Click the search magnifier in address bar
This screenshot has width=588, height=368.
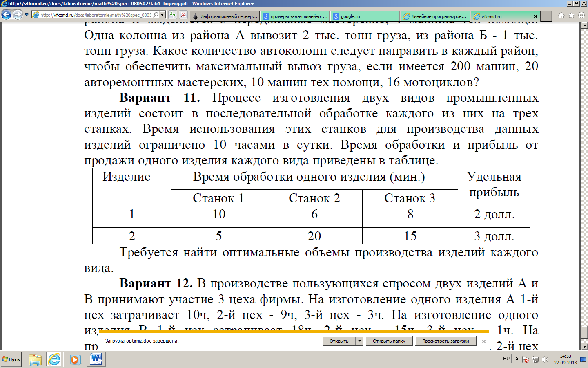click(156, 15)
